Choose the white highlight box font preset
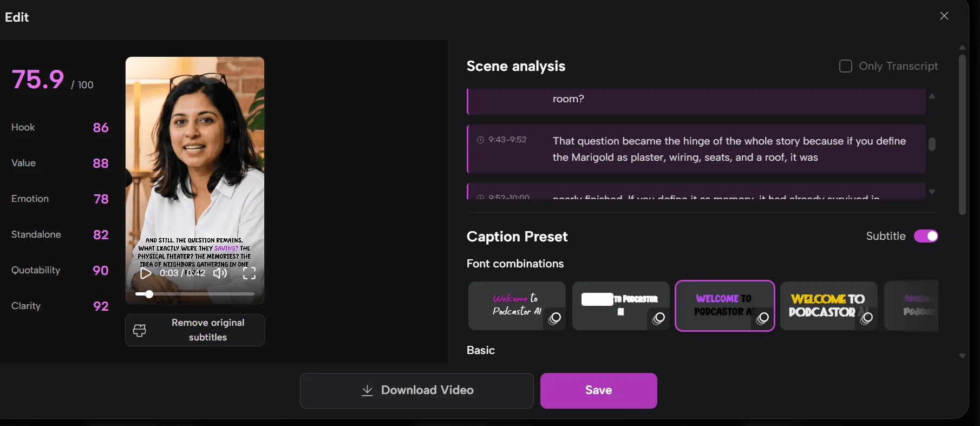This screenshot has width=980, height=426. point(621,306)
